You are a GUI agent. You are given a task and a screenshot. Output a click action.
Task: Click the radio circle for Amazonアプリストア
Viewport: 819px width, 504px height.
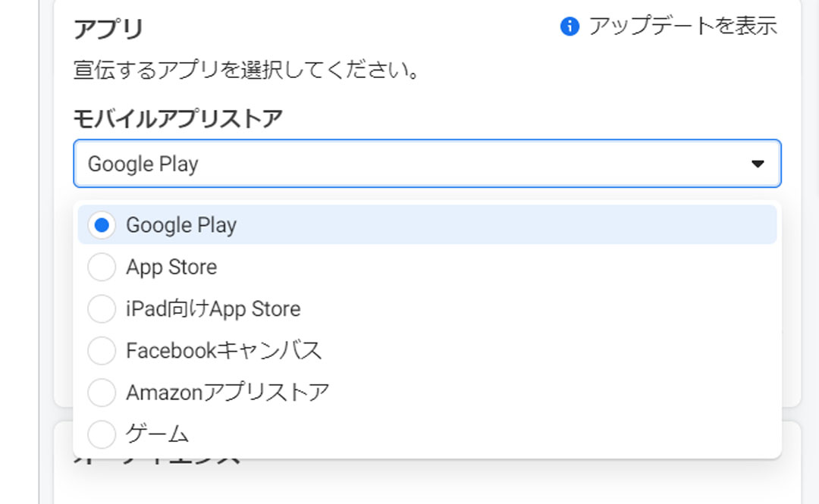coord(102,392)
